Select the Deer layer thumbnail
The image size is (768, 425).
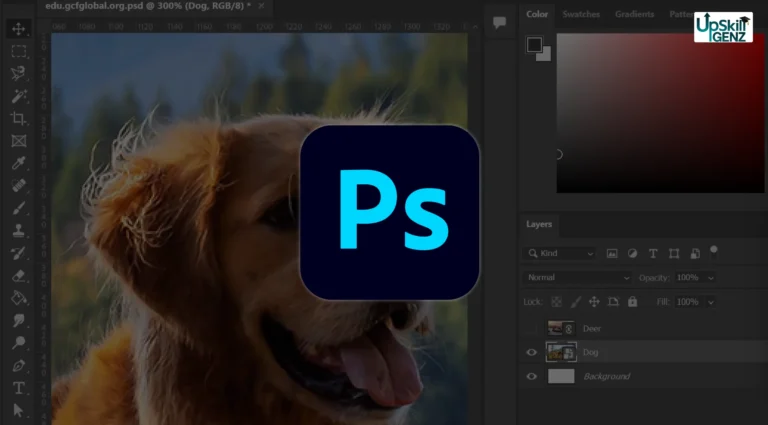coord(561,329)
